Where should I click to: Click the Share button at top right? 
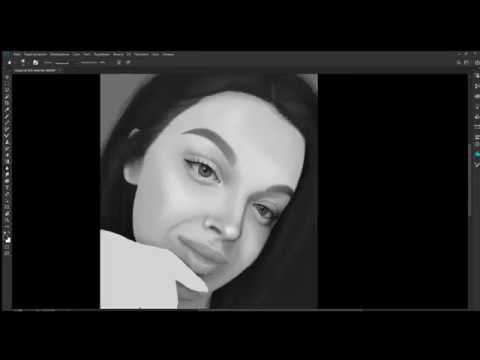(477, 62)
